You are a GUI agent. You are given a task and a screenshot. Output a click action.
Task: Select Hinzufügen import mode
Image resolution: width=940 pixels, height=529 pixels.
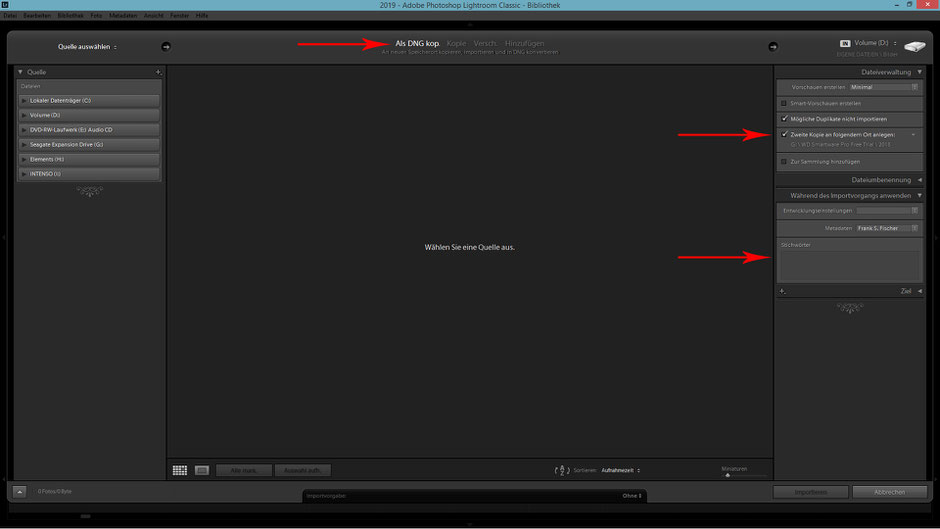click(525, 43)
